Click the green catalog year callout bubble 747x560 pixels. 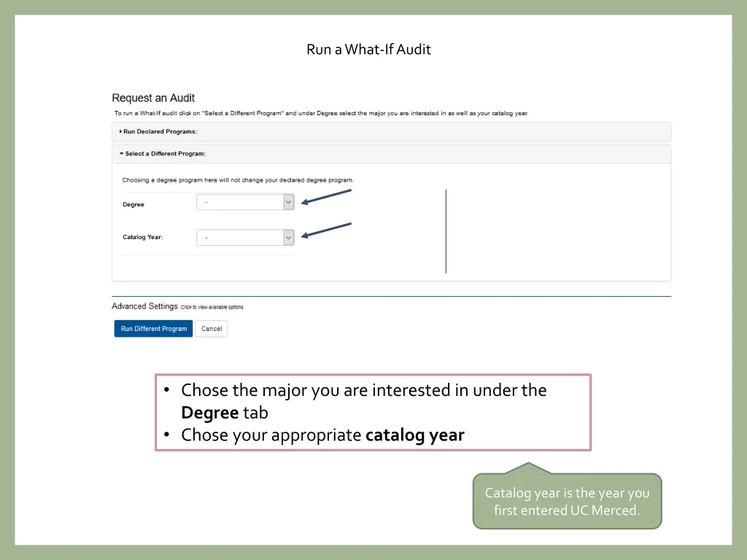[x=567, y=502]
